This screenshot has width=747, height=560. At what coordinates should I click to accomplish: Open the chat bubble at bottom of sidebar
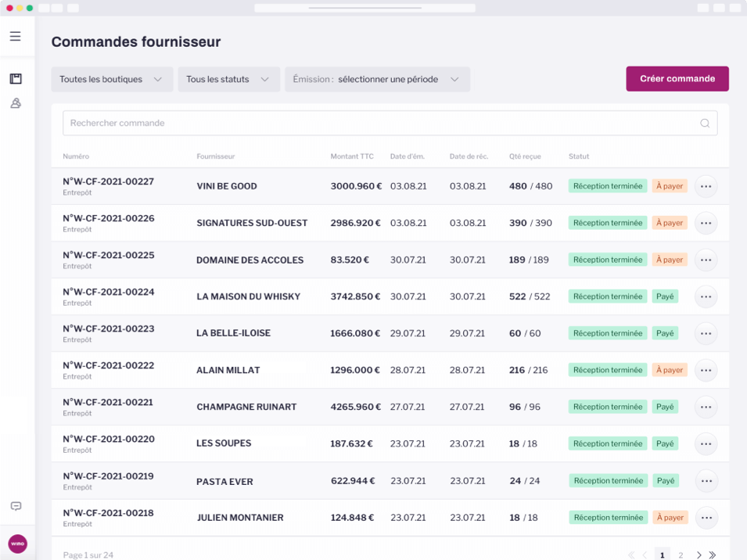[16, 507]
